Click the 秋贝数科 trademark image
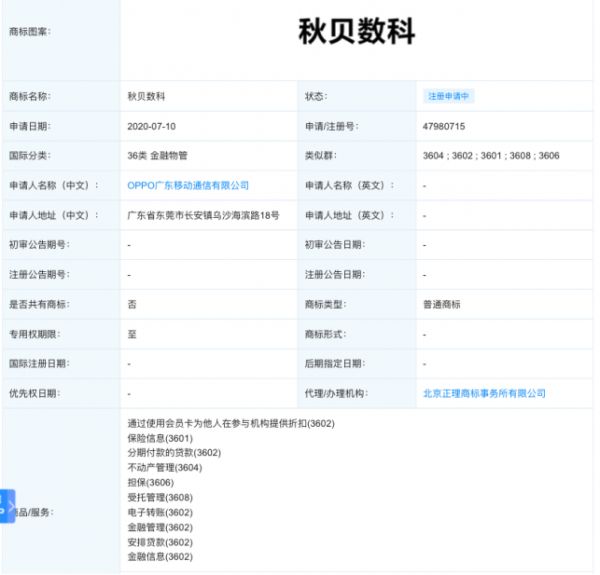 coord(357,32)
